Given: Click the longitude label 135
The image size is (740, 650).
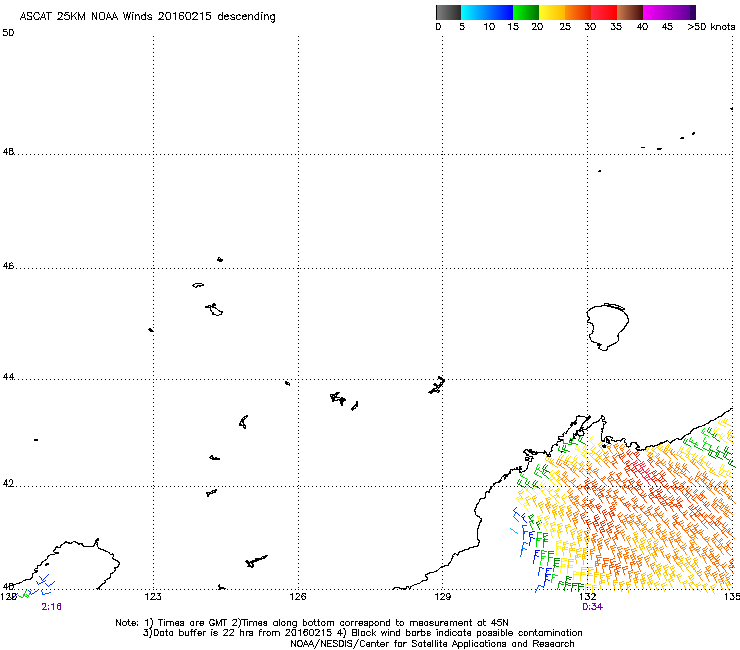Looking at the screenshot, I should click(x=732, y=597).
